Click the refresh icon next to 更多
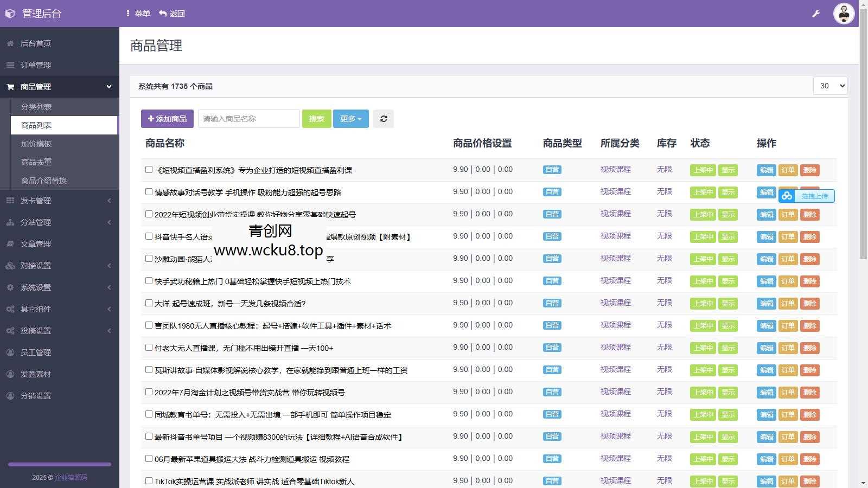This screenshot has width=868, height=488. 384,118
